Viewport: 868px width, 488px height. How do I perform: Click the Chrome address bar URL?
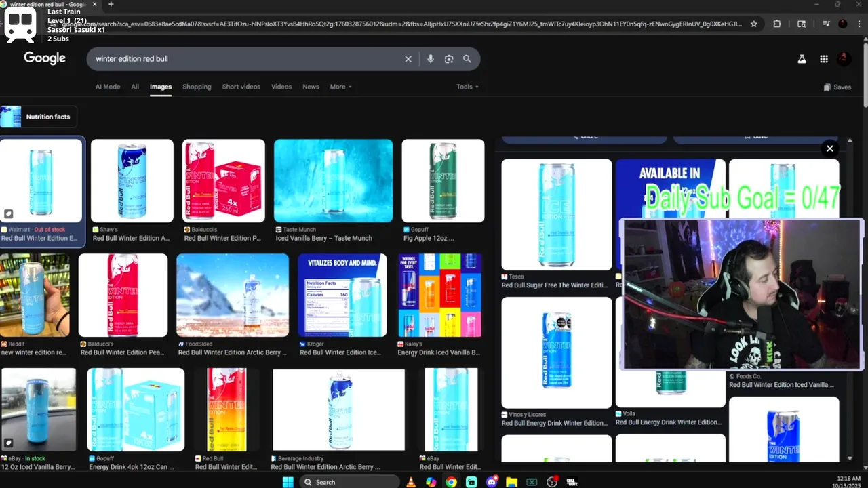coord(400,24)
